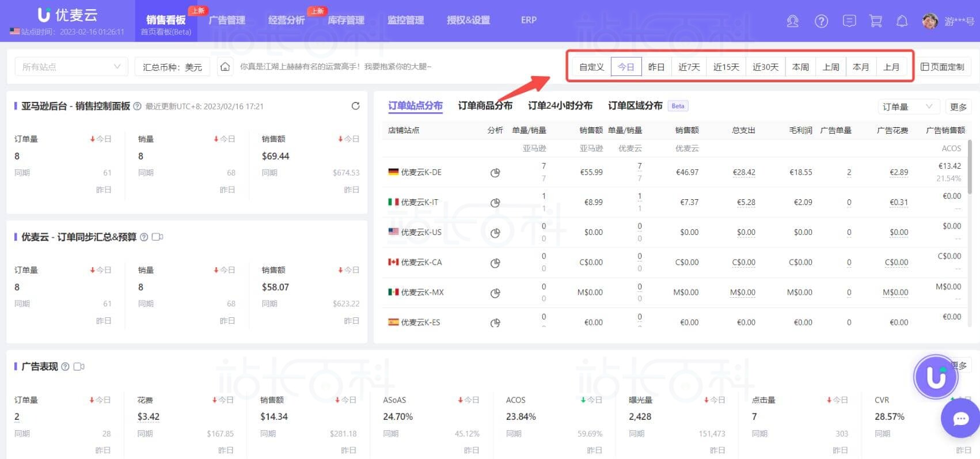Select the 自定义 date range

[x=591, y=67]
